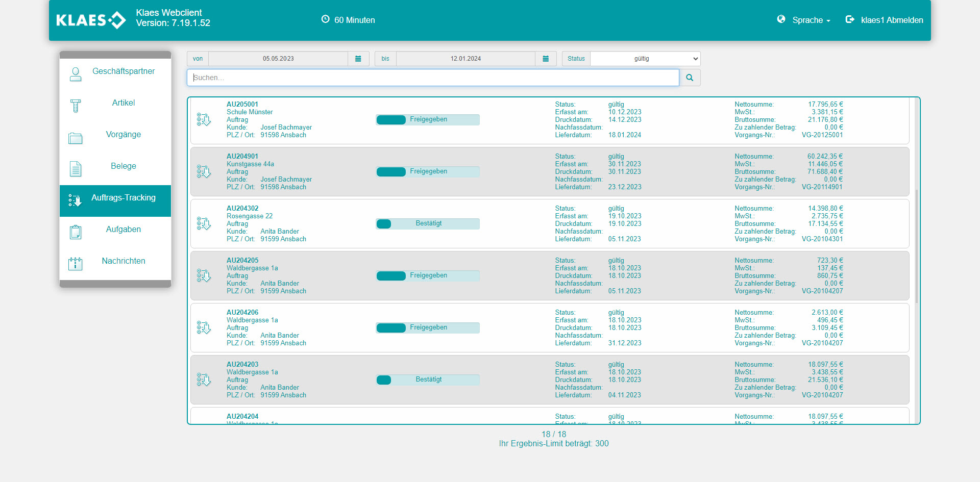Click the tracking icon of order AU205001
The width and height of the screenshot is (980, 482).
(204, 120)
